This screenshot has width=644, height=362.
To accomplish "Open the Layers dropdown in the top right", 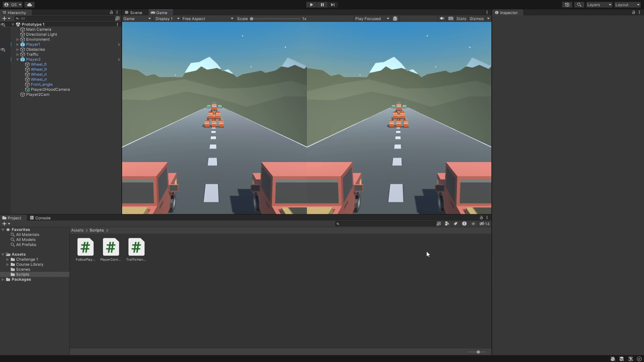I will (x=599, y=5).
